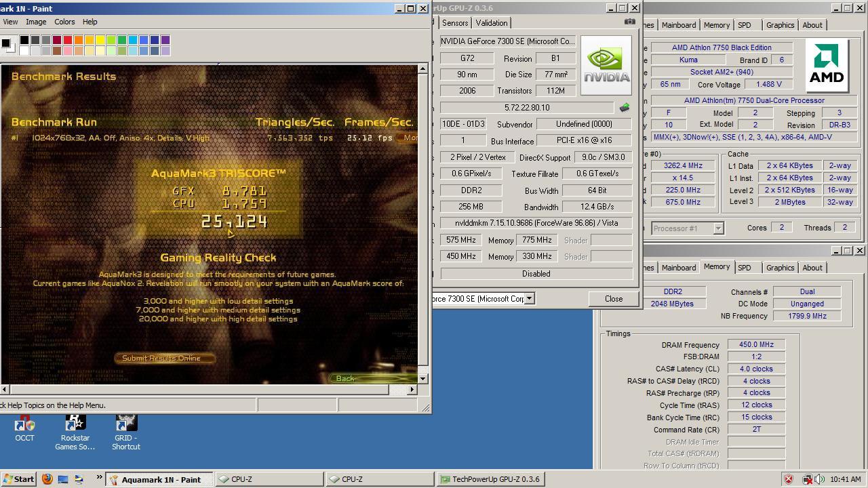The height and width of the screenshot is (488, 868).
Task: Switch to TechPowerUp GPU-Z taskbar button
Action: 491,479
